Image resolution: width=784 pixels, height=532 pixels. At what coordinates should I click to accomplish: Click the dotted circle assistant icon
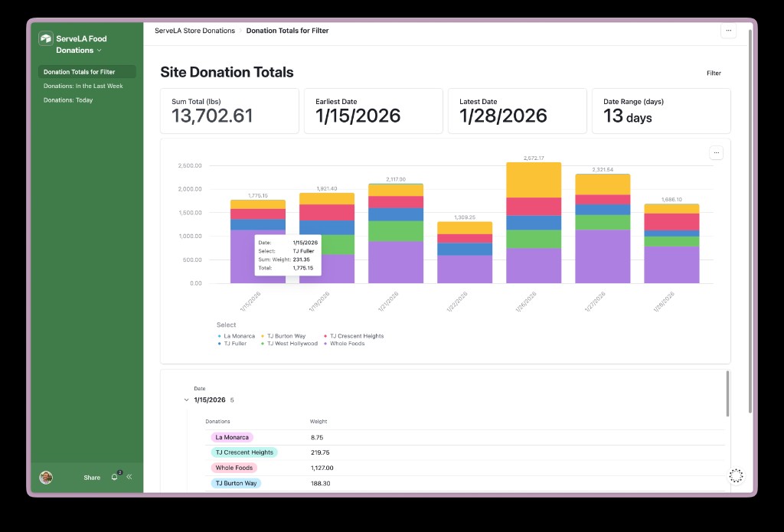coord(736,475)
